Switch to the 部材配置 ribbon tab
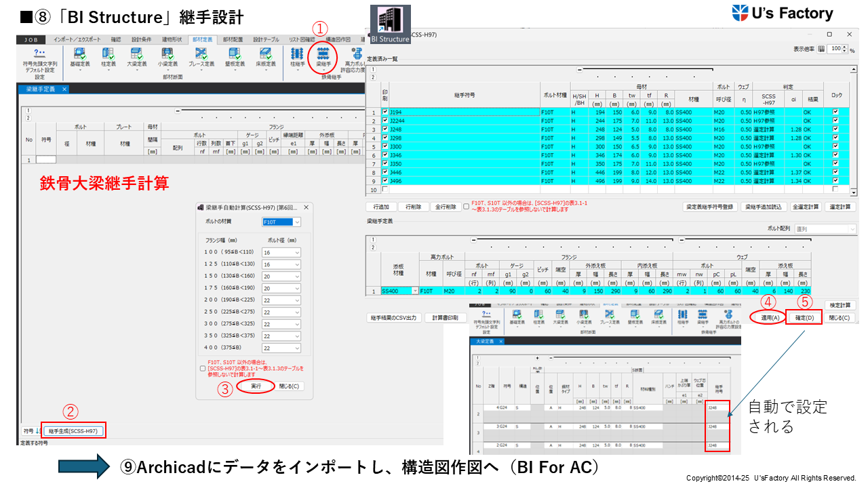868x488 pixels. pos(233,39)
